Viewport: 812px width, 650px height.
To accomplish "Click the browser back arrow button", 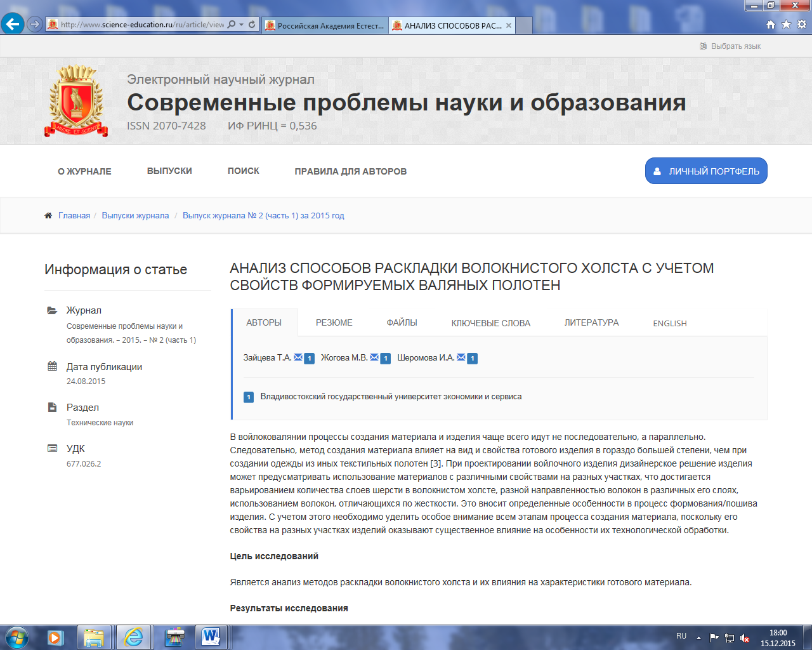I will click(x=13, y=24).
